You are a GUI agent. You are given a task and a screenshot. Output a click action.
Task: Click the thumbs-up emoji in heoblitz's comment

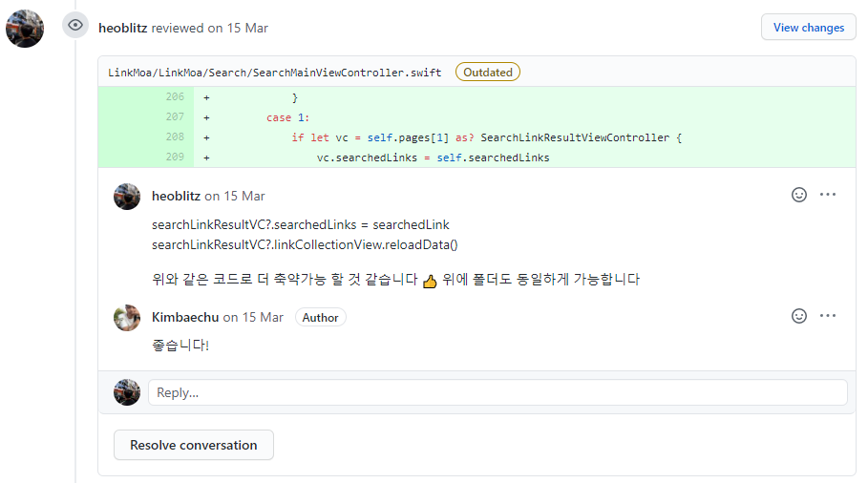click(430, 281)
